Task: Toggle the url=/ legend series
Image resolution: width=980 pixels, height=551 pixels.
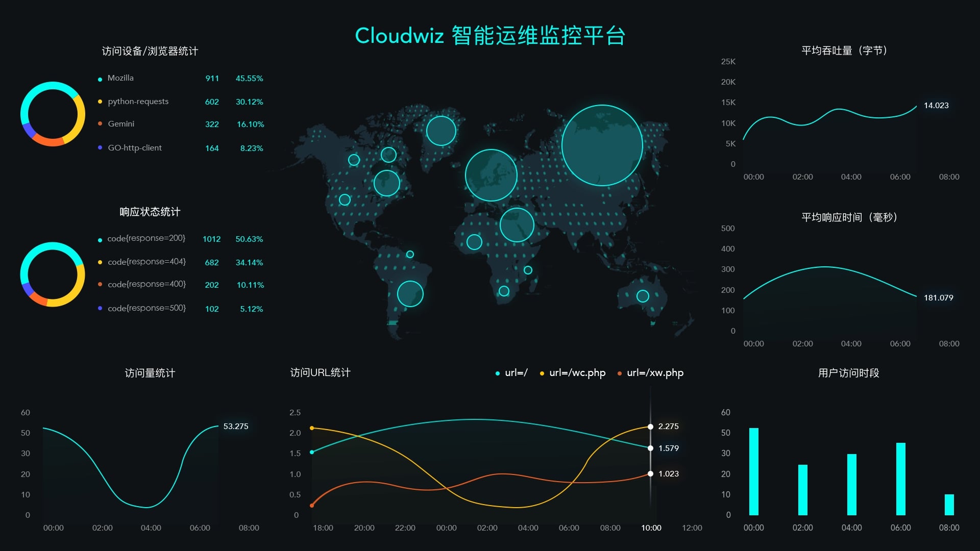Action: (511, 373)
